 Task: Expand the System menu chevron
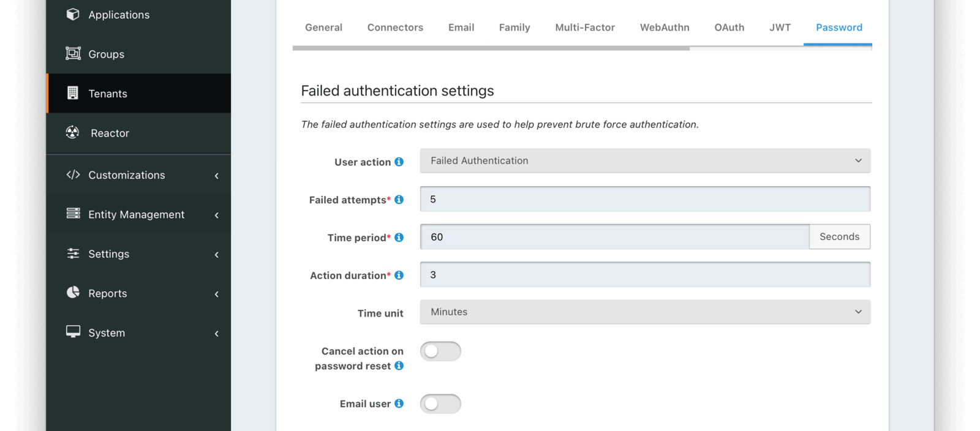pos(217,334)
